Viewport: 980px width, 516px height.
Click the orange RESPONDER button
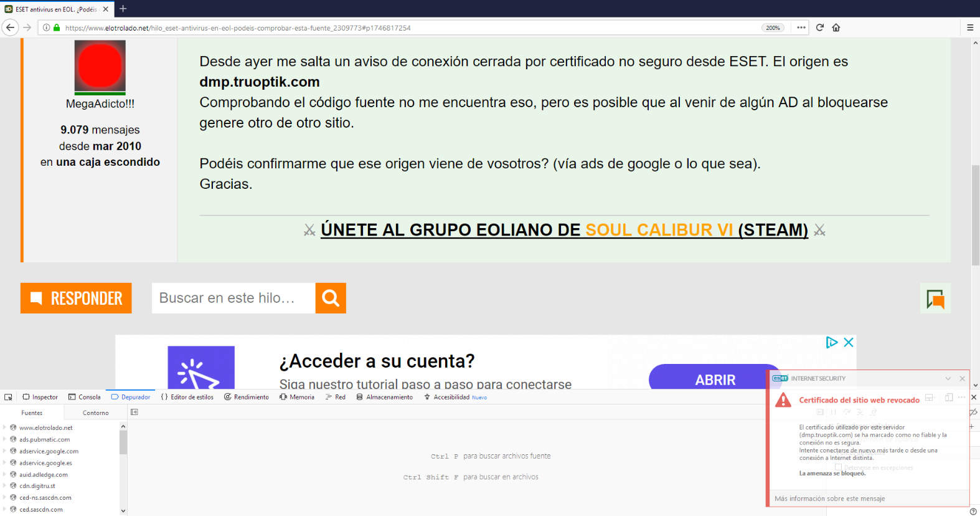pos(76,298)
